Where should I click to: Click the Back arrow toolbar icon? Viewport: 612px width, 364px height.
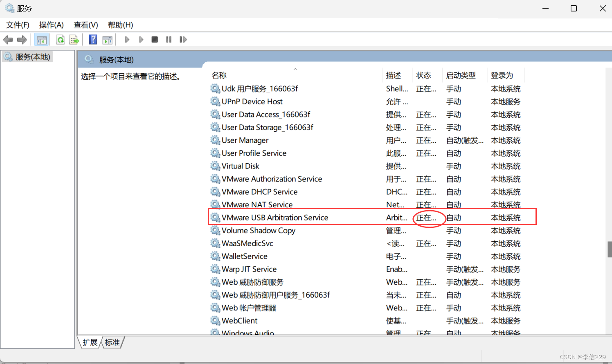pos(8,40)
